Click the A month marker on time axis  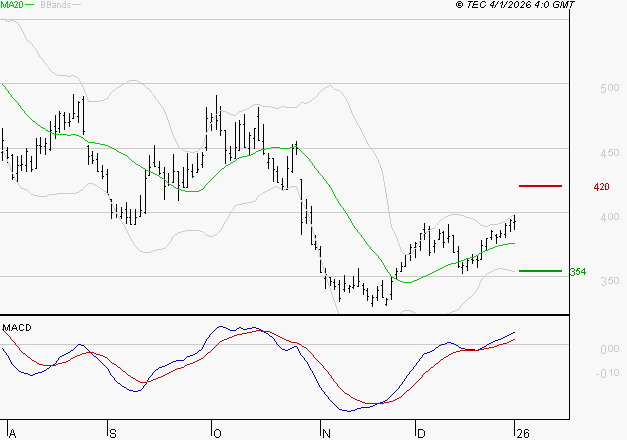pyautogui.click(x=12, y=434)
